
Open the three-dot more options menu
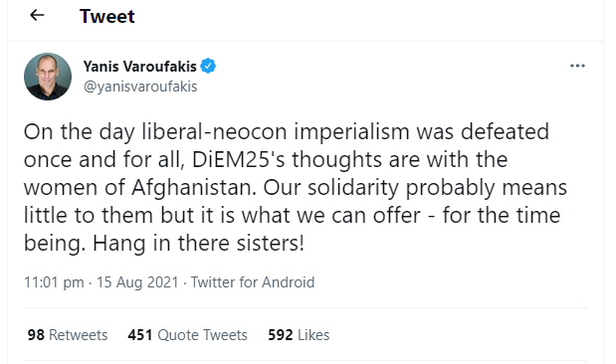(x=577, y=66)
